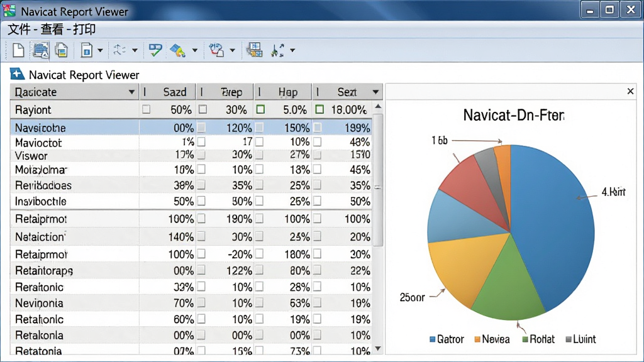Click the green checkmark toolbar icon
The height and width of the screenshot is (362, 644).
pyautogui.click(x=155, y=50)
